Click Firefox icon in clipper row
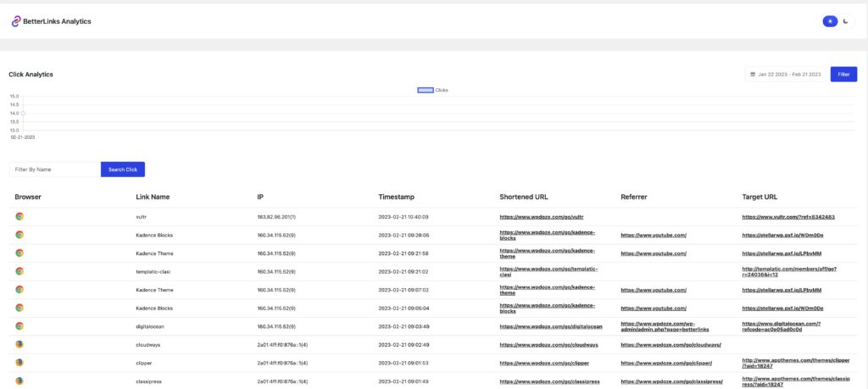Image resolution: width=868 pixels, height=389 pixels. (19, 363)
